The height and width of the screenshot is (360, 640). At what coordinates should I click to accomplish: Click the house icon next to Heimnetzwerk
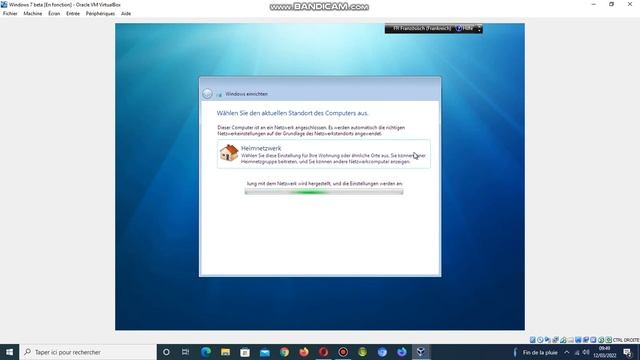229,153
